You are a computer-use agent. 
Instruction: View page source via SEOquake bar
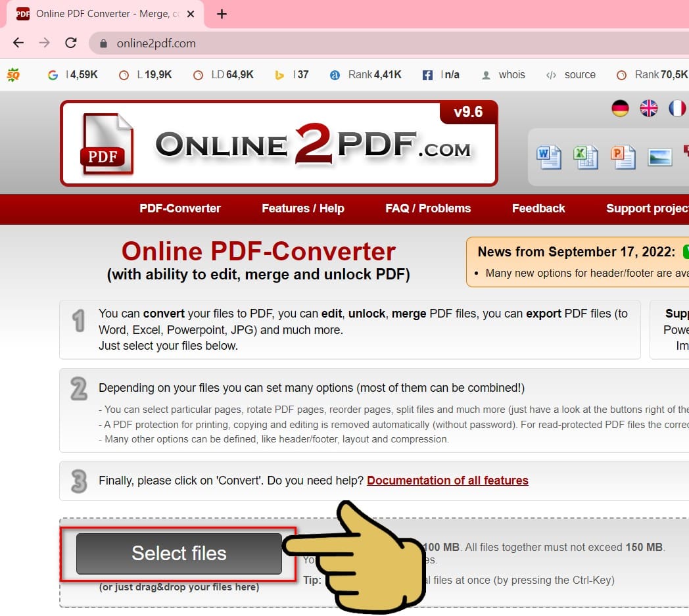(571, 75)
